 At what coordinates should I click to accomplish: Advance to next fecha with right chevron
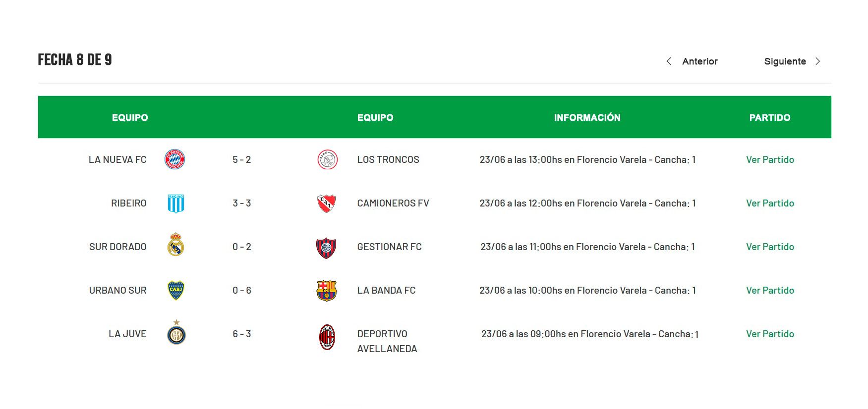(818, 61)
